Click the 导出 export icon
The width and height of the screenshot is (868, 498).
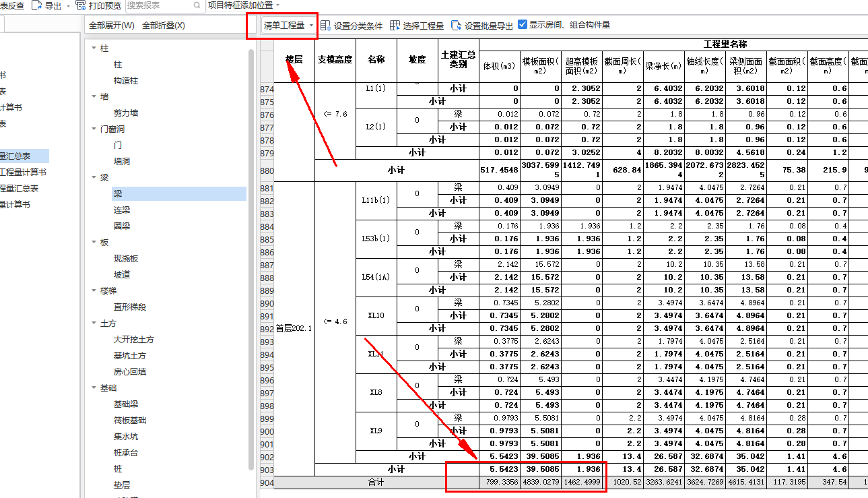tap(37, 5)
